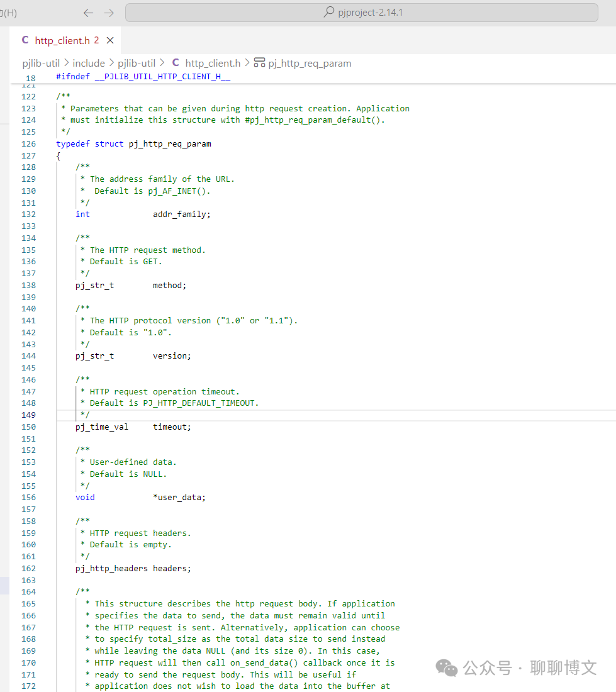Screen dimensions: 616x692
Task: Go forward with the right arrow
Action: pos(109,13)
